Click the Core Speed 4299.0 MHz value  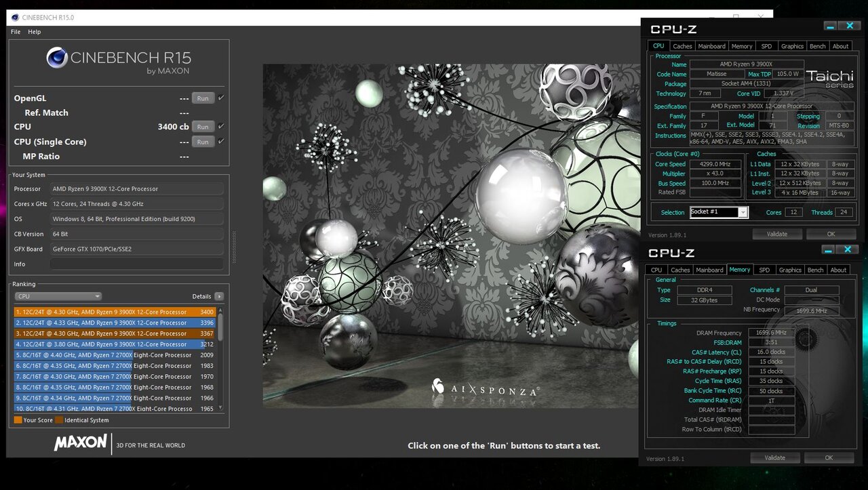[715, 164]
